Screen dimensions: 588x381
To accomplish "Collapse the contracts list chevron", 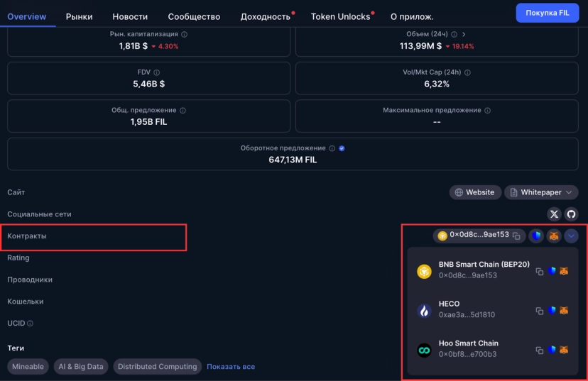I will pos(572,236).
